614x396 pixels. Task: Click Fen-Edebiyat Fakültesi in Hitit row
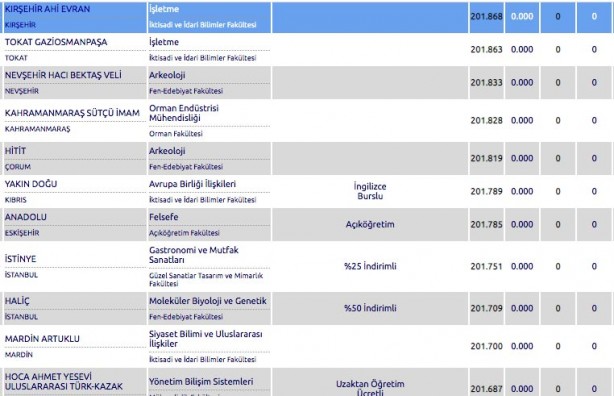pos(186,167)
